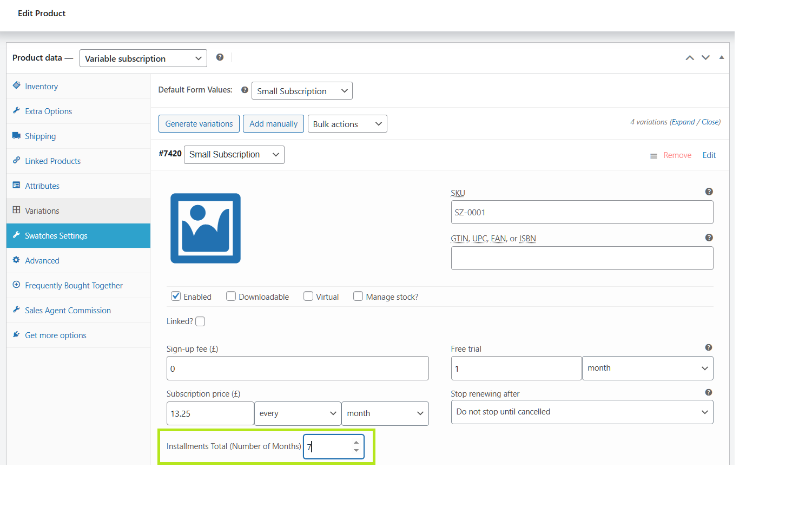Click the red Remove link

pyautogui.click(x=677, y=155)
